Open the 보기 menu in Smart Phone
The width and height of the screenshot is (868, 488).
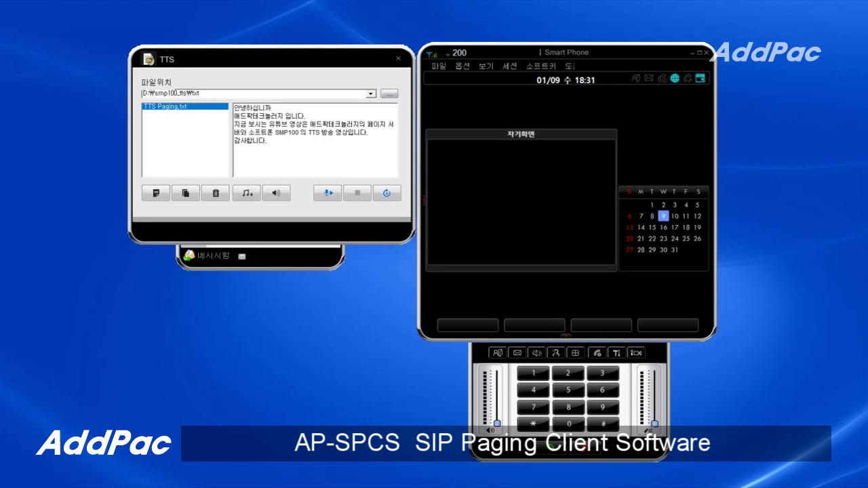tap(486, 66)
